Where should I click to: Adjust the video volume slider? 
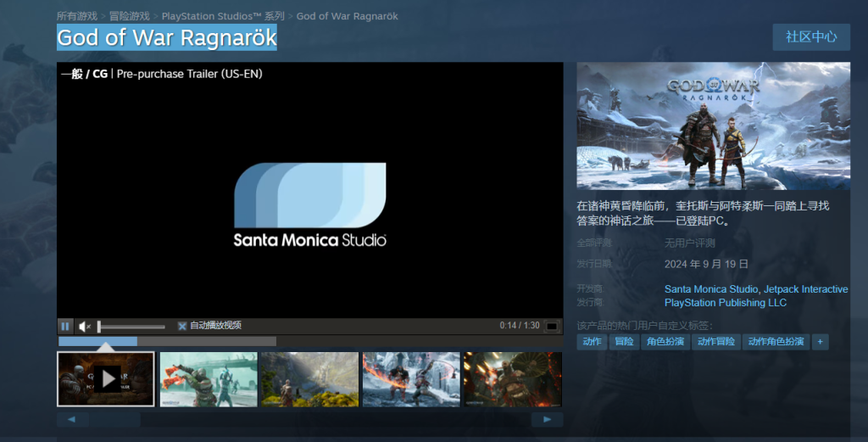click(x=131, y=327)
